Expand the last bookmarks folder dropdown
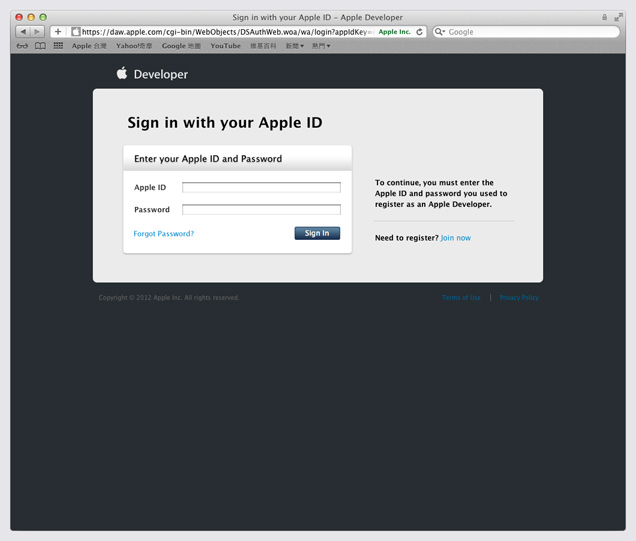Screen dimensions: 636x541 click(x=321, y=46)
